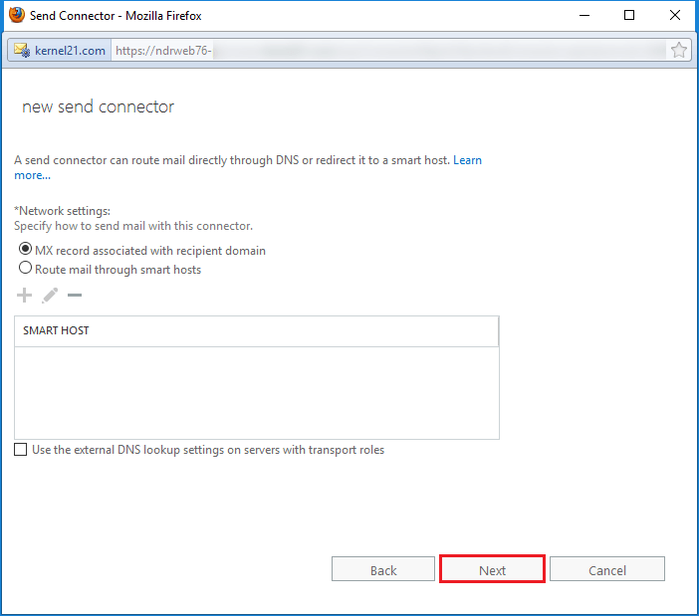Click the remove smart host minus icon
This screenshot has width=699, height=616.
(x=75, y=296)
